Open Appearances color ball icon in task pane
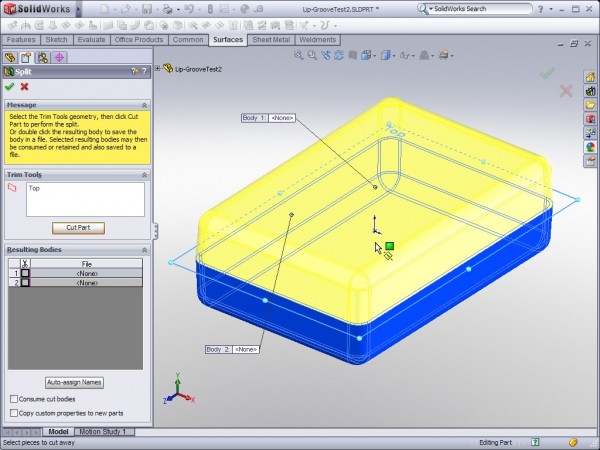The width and height of the screenshot is (600, 450). point(590,147)
